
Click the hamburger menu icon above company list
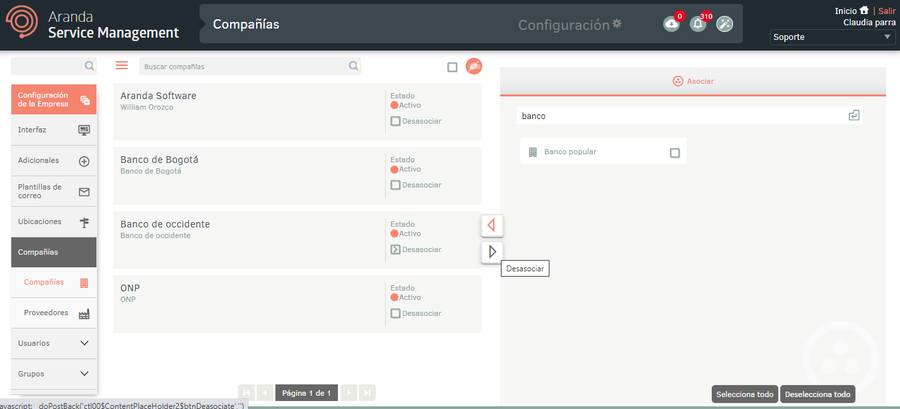122,65
